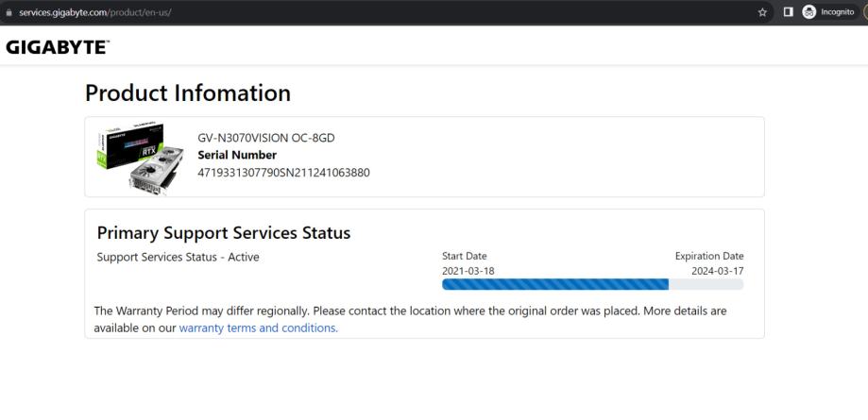This screenshot has width=868, height=420.
Task: Bookmark this page with the star icon
Action: [x=762, y=11]
